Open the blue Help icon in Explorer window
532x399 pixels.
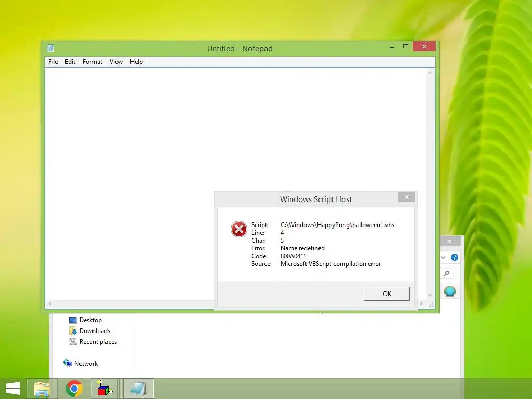tap(454, 257)
